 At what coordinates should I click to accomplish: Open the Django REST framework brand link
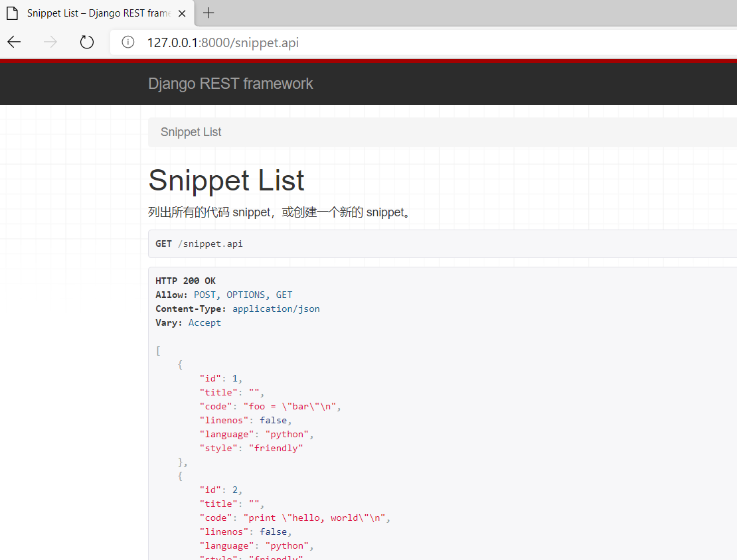[230, 84]
